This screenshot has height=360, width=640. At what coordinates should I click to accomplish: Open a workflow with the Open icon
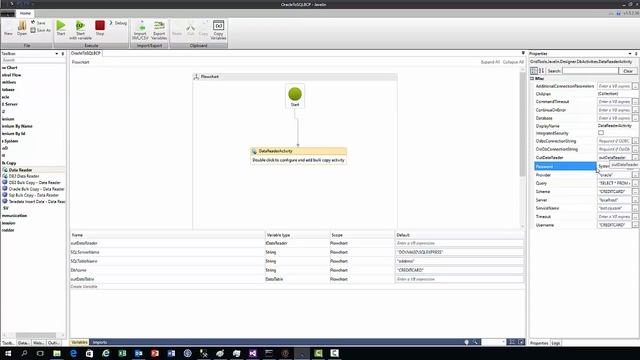coord(22,29)
